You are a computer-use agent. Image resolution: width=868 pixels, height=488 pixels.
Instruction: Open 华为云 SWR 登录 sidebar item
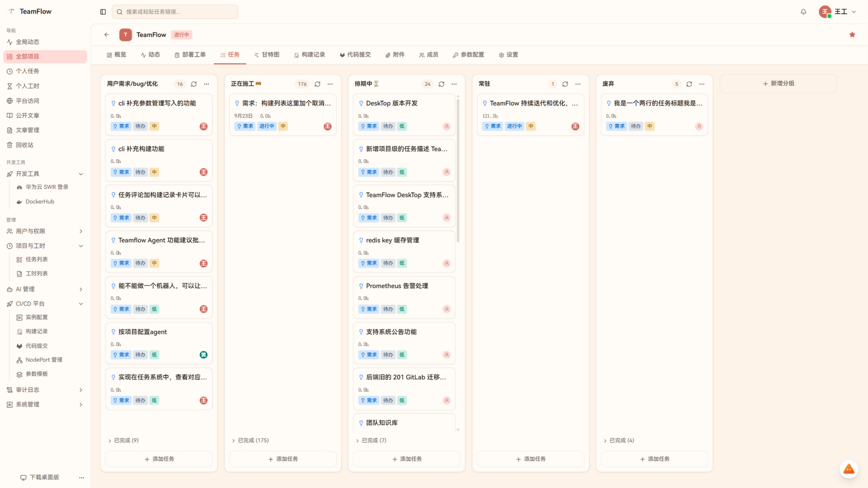pyautogui.click(x=47, y=187)
